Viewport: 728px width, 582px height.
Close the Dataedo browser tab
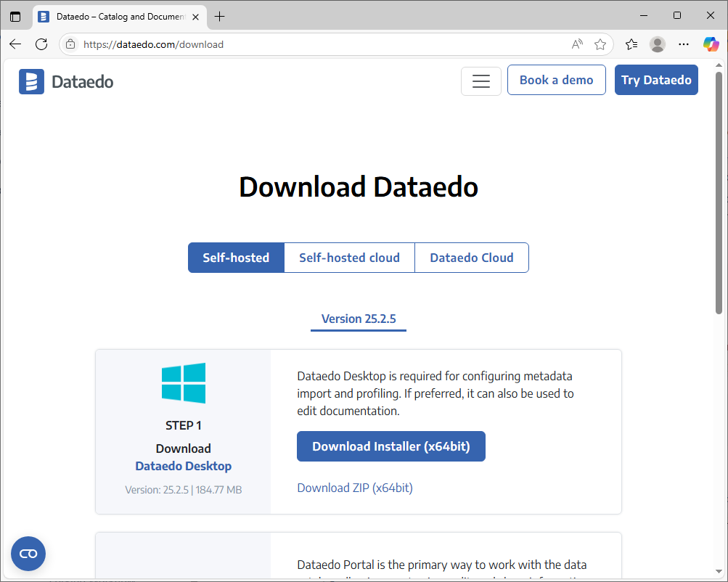point(196,17)
